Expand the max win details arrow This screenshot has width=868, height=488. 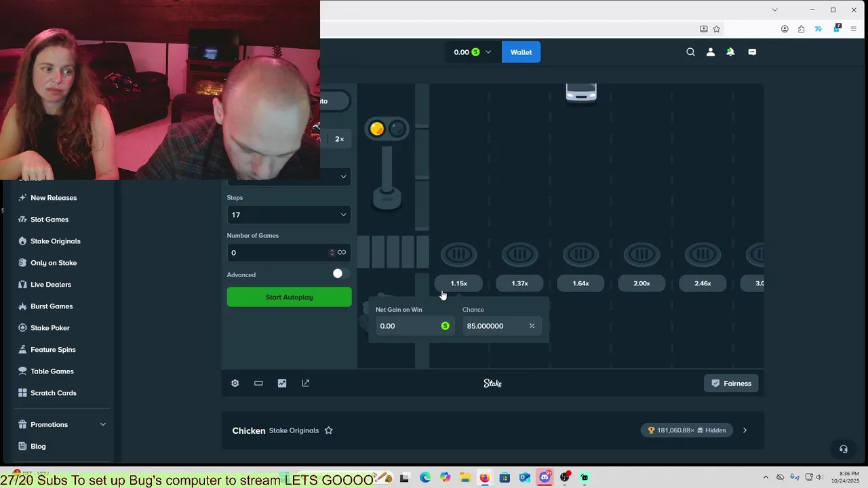point(745,430)
